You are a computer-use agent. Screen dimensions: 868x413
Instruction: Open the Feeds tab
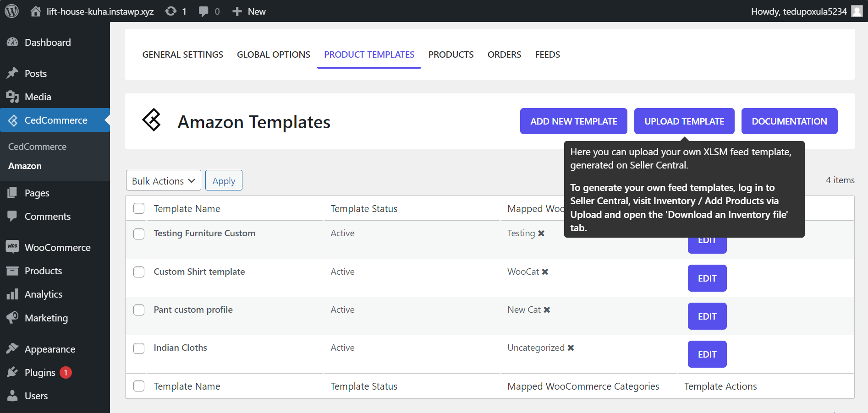[548, 54]
